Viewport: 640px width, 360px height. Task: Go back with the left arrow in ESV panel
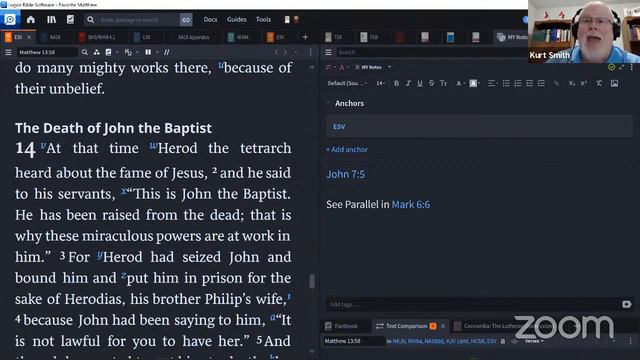pos(276,52)
